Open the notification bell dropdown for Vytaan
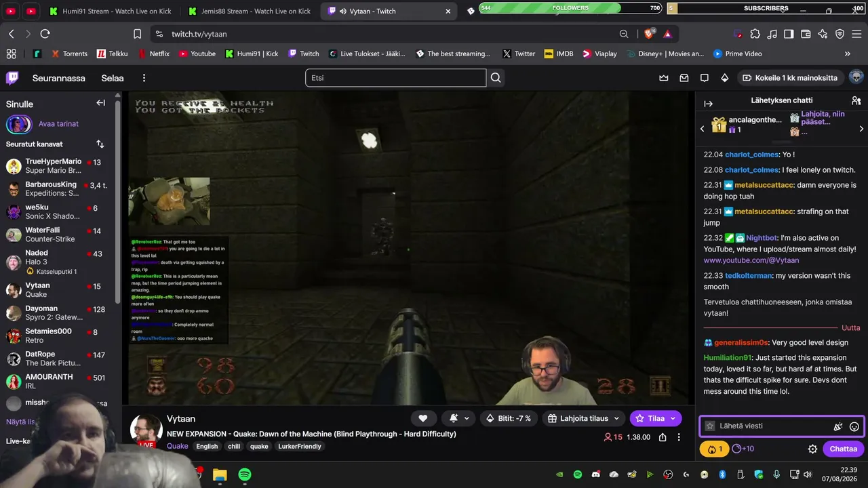 coord(458,418)
